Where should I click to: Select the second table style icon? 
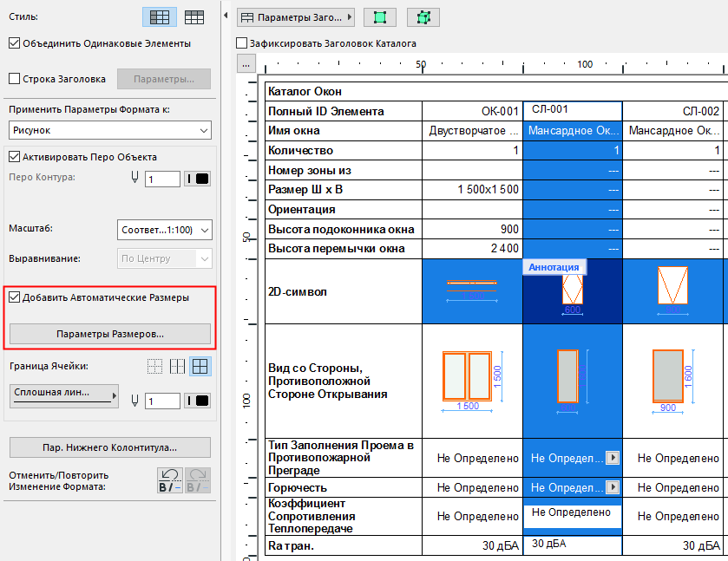[194, 16]
